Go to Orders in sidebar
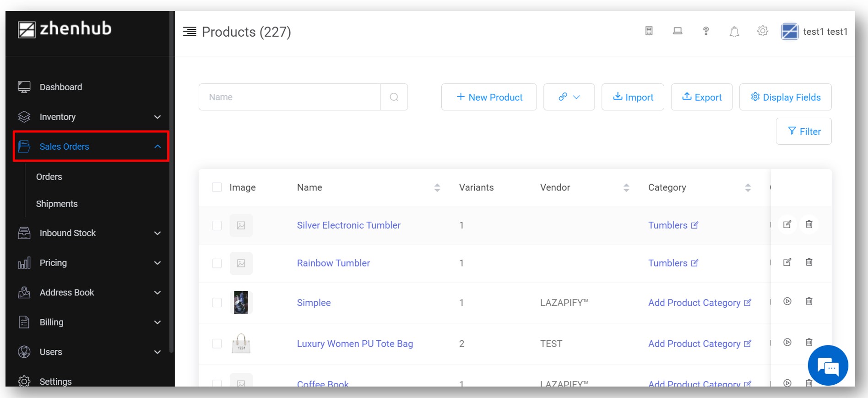The height and width of the screenshot is (398, 868). [x=49, y=177]
